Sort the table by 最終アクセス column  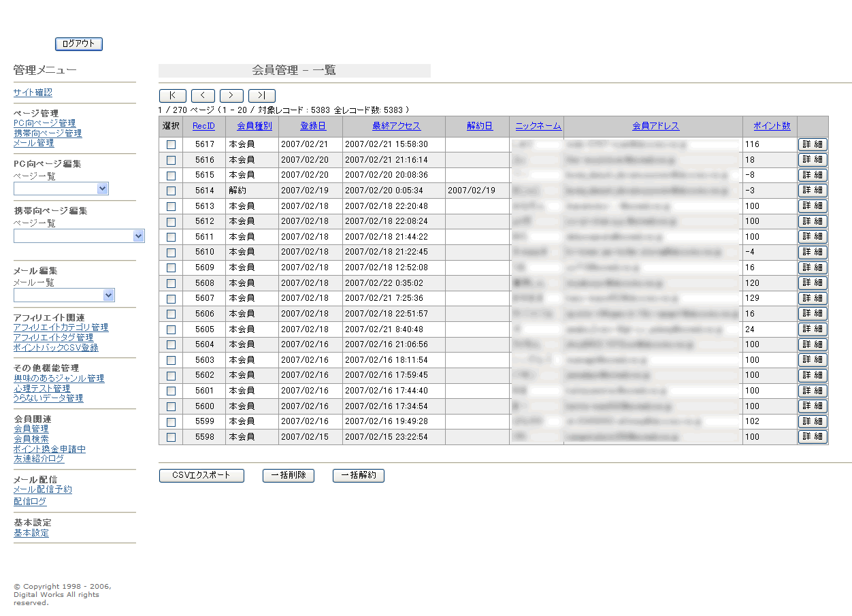click(x=396, y=126)
